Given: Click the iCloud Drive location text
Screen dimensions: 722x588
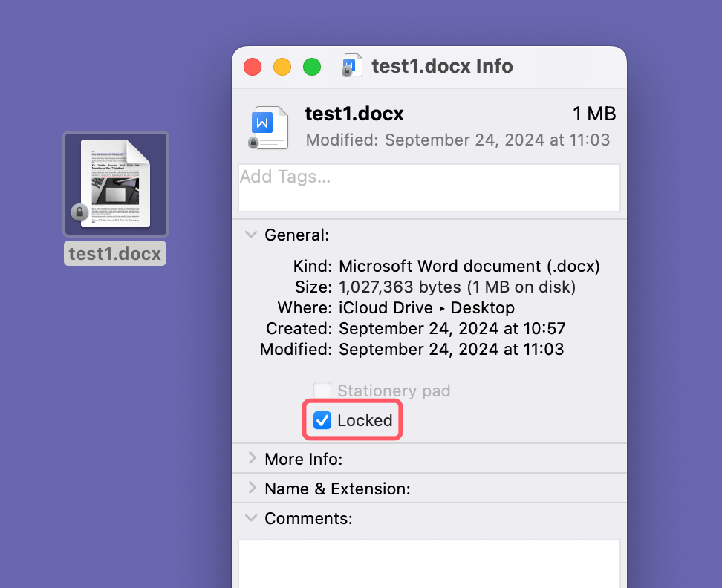Looking at the screenshot, I should point(386,307).
